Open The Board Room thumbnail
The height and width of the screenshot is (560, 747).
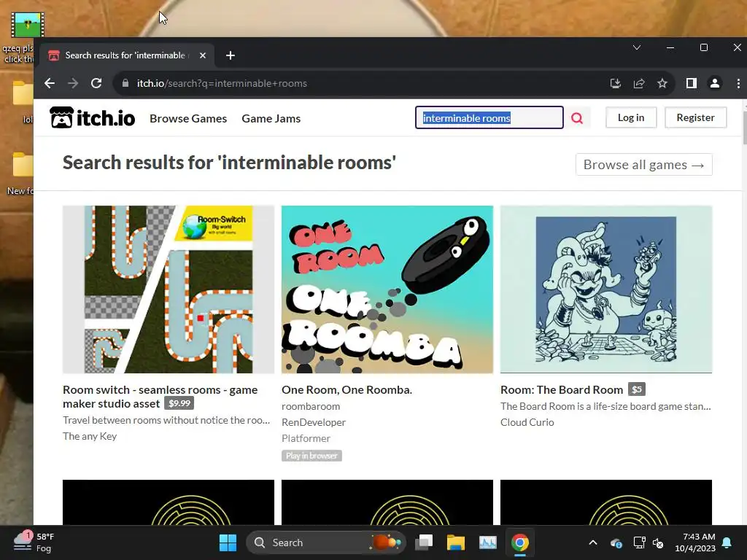[x=606, y=289]
